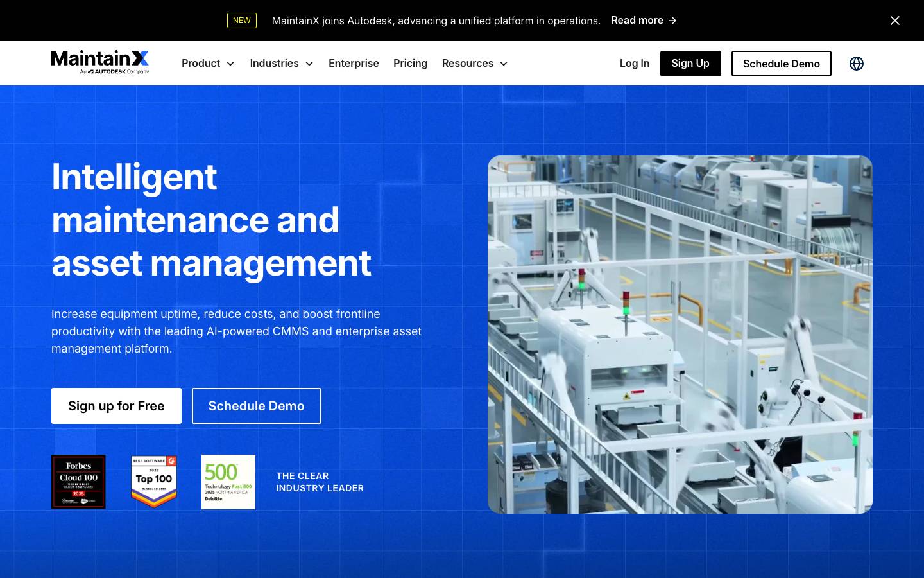The image size is (924, 578).
Task: Click the Sign up for Free button
Action: point(116,406)
